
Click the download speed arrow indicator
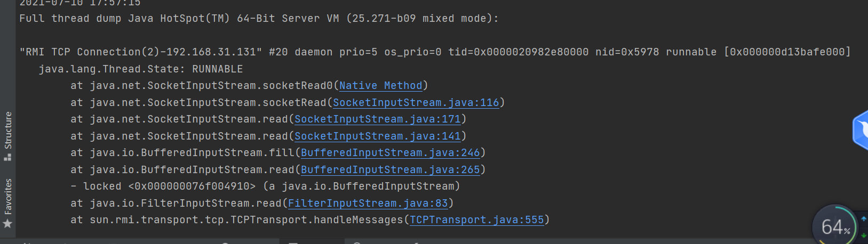pyautogui.click(x=864, y=235)
